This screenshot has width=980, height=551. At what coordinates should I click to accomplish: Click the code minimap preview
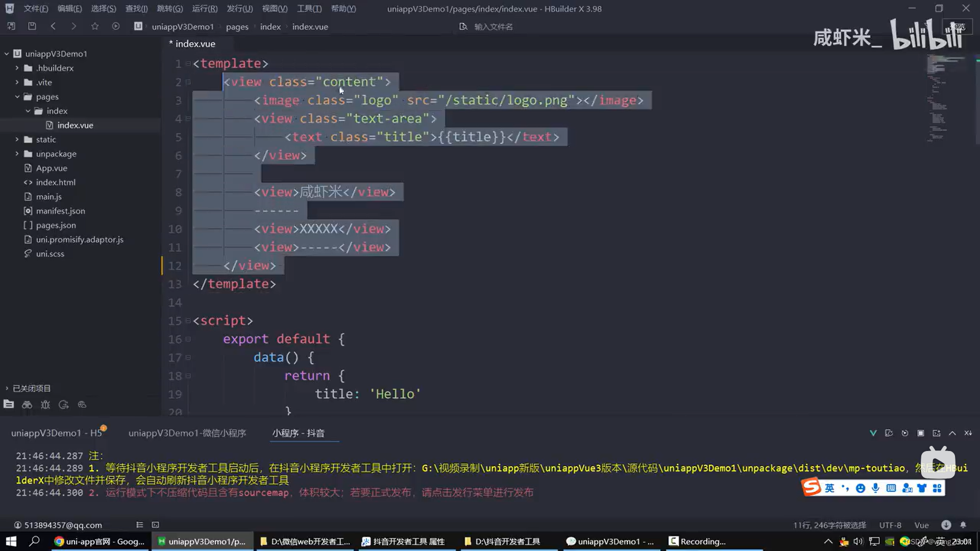pyautogui.click(x=945, y=98)
